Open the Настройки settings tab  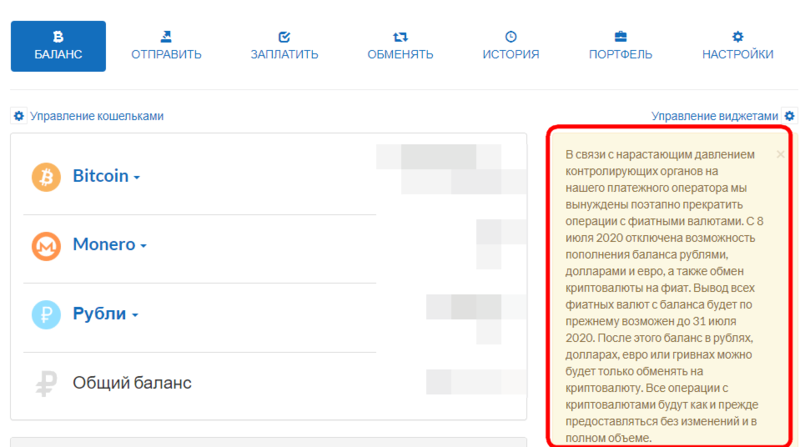pos(738,44)
